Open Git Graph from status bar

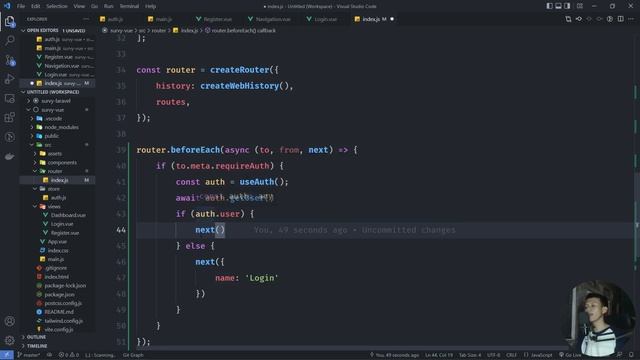[x=133, y=355]
